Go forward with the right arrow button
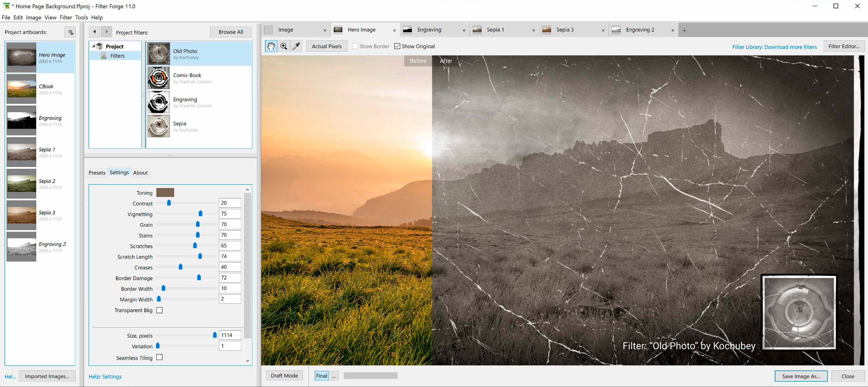 [x=107, y=32]
